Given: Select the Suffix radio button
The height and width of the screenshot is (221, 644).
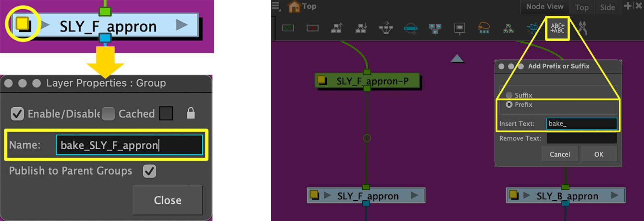Looking at the screenshot, I should coord(509,95).
